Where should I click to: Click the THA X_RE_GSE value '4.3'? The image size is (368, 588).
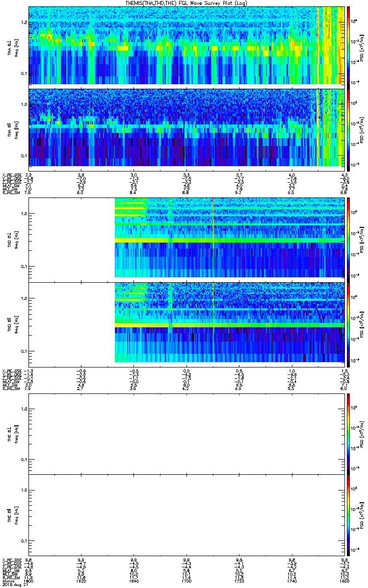pyautogui.click(x=344, y=175)
